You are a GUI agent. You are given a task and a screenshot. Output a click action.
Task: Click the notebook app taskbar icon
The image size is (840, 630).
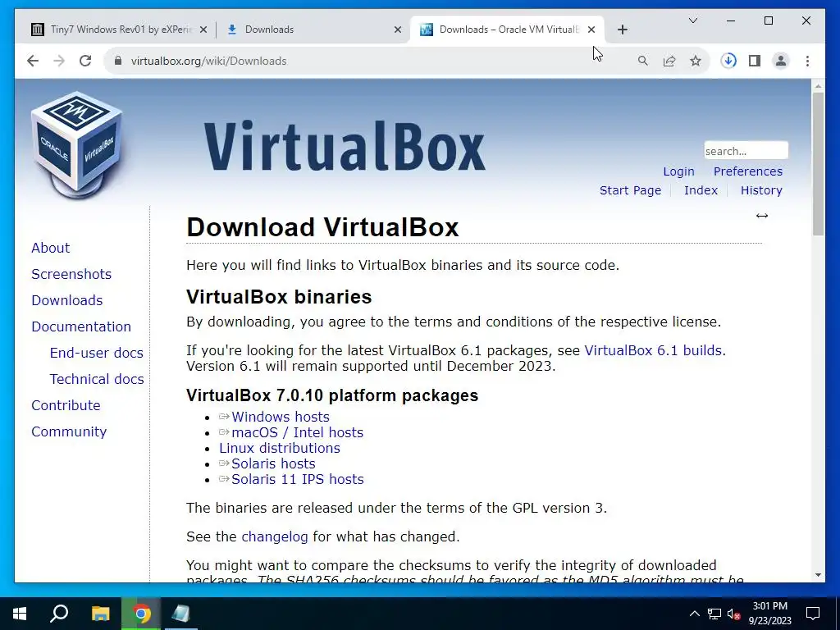click(181, 614)
